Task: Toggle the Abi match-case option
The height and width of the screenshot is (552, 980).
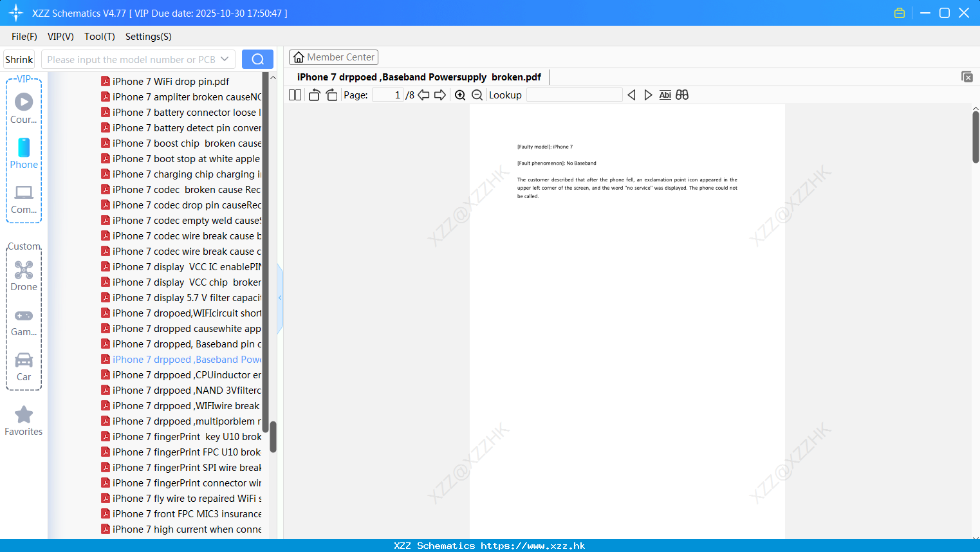Action: (665, 95)
